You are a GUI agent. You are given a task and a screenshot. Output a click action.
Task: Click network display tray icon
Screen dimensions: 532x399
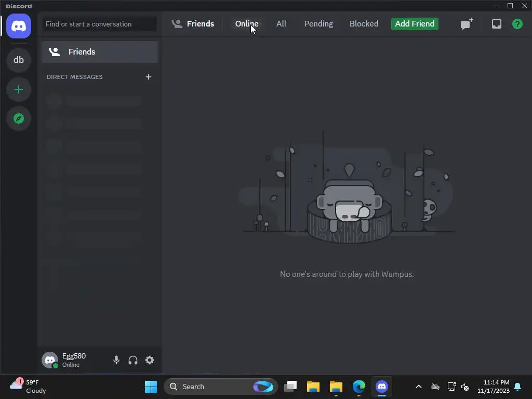451,387
